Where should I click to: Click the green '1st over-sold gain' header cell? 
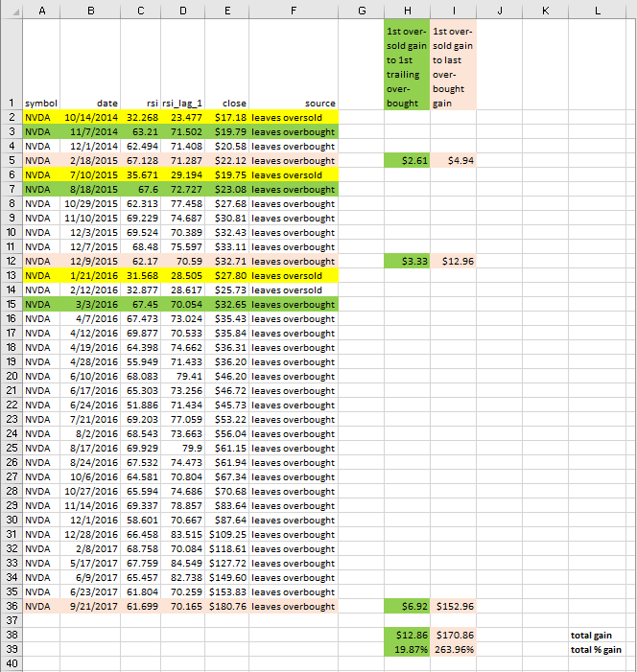tap(407, 64)
